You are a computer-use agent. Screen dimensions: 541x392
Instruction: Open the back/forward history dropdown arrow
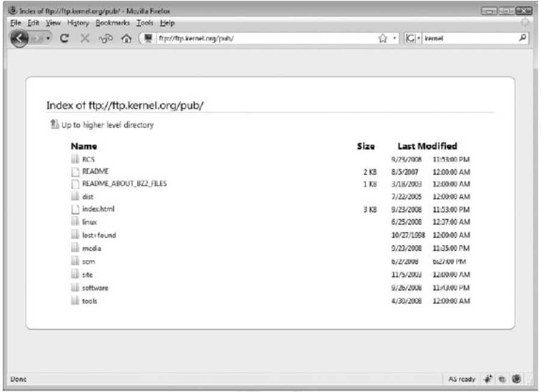(48, 38)
